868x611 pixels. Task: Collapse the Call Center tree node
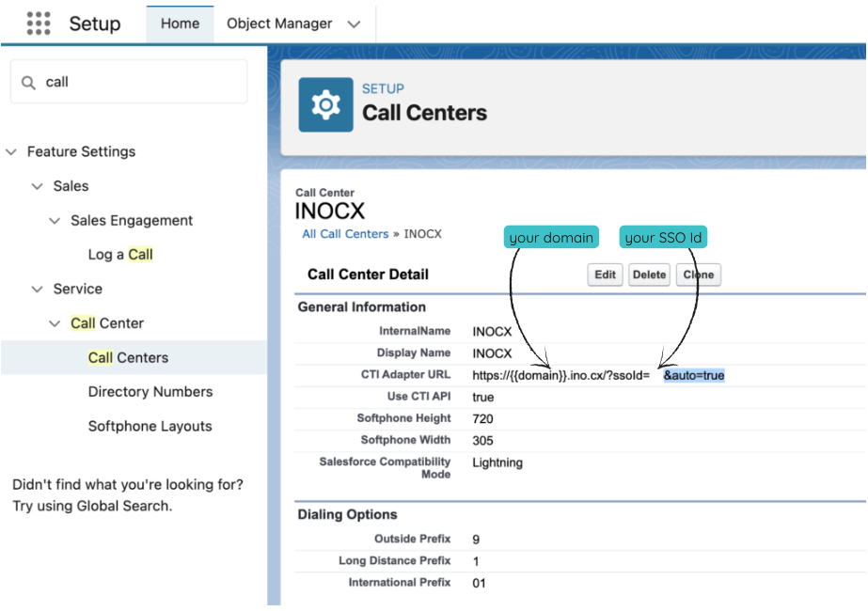click(55, 323)
